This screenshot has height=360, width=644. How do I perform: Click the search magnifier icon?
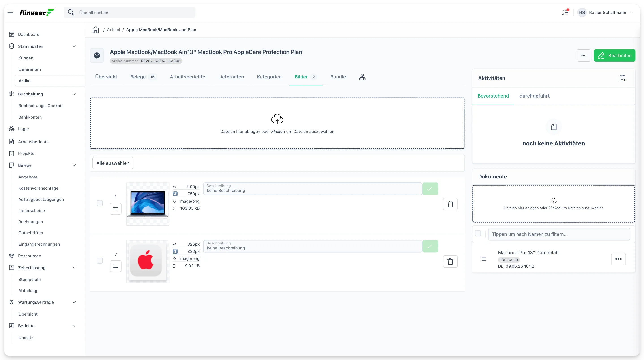pyautogui.click(x=71, y=13)
